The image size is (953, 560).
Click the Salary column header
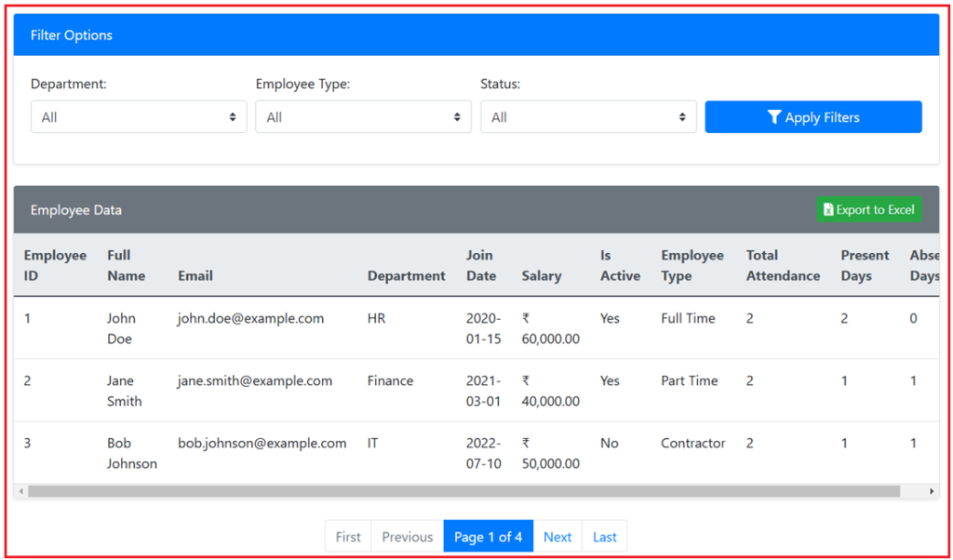tap(541, 275)
